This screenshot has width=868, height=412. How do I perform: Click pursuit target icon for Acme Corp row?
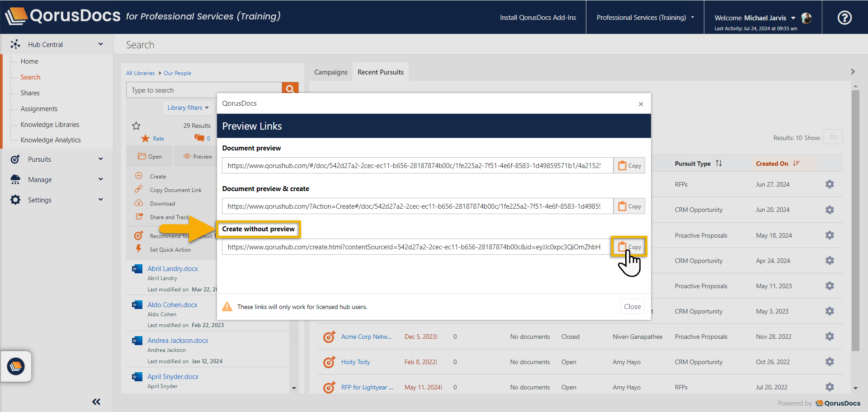click(329, 337)
